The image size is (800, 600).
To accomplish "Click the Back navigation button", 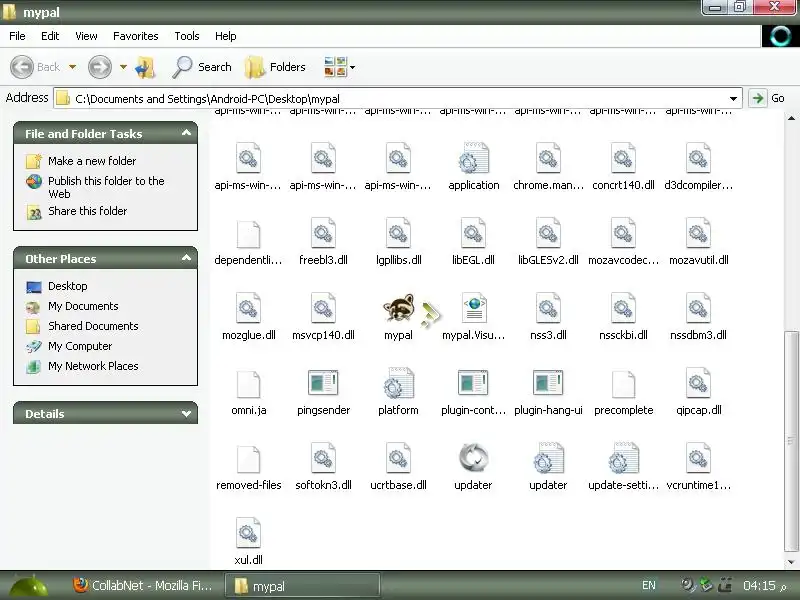I will click(x=36, y=67).
